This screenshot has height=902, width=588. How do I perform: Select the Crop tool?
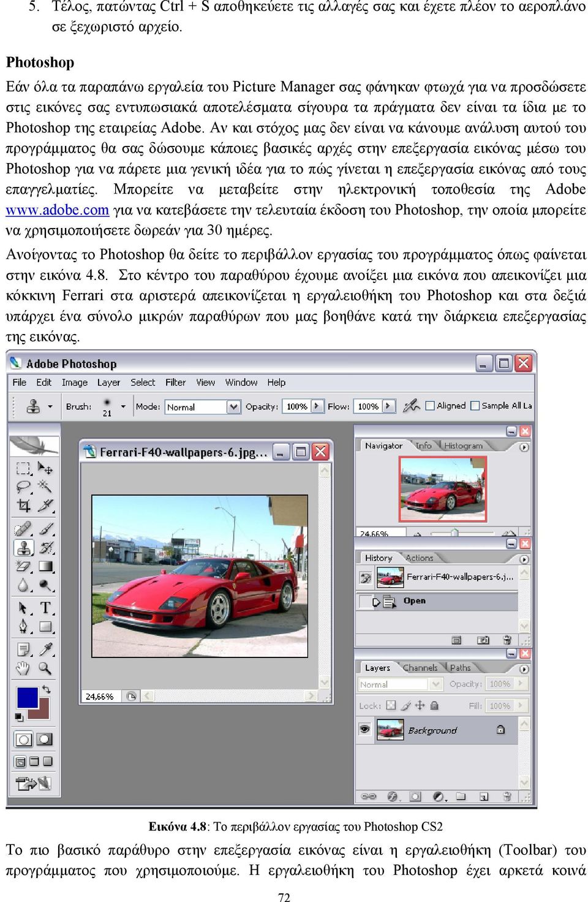[x=23, y=506]
